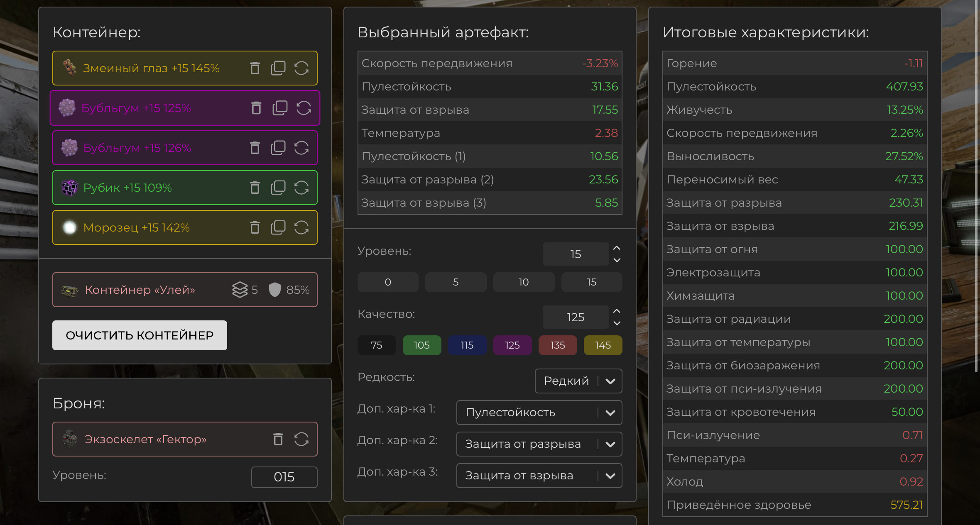
Task: Duplicate the Рубик artifact
Action: click(278, 188)
